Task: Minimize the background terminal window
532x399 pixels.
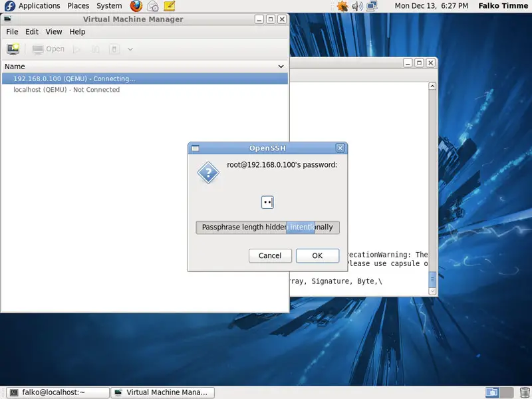Action: pyautogui.click(x=408, y=63)
